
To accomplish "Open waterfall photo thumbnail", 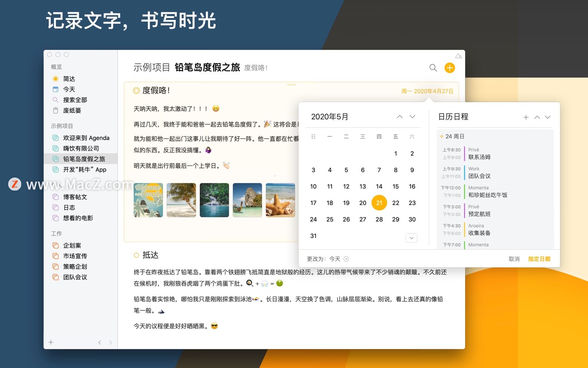I will click(x=214, y=200).
